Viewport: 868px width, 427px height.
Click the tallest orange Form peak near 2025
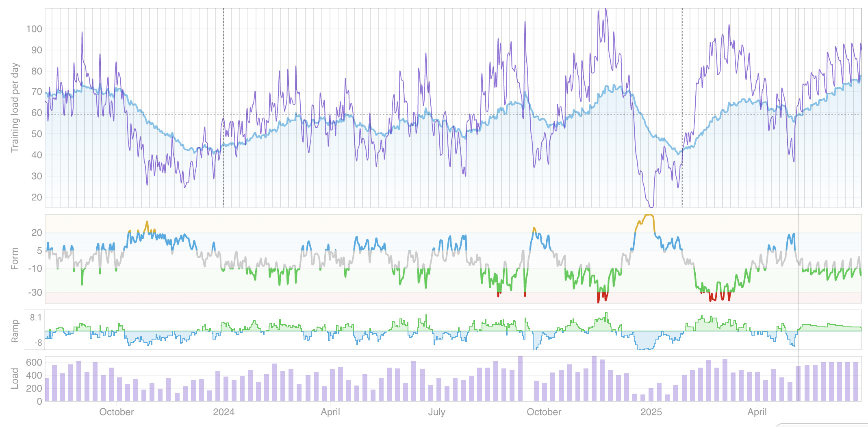pos(649,216)
